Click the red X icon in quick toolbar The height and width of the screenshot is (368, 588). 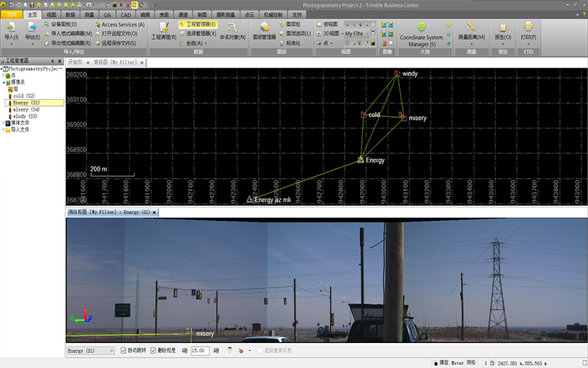128,5
